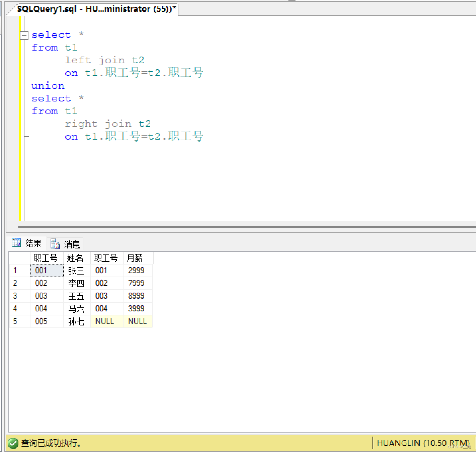The image size is (476, 452).
Task: Click the results grid icon beside 结果
Action: click(x=16, y=243)
